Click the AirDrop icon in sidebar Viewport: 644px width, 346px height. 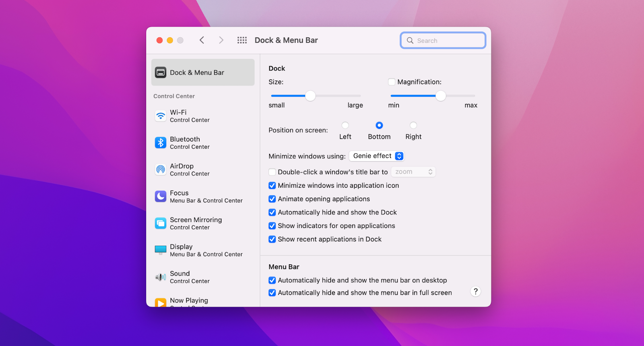click(x=161, y=170)
